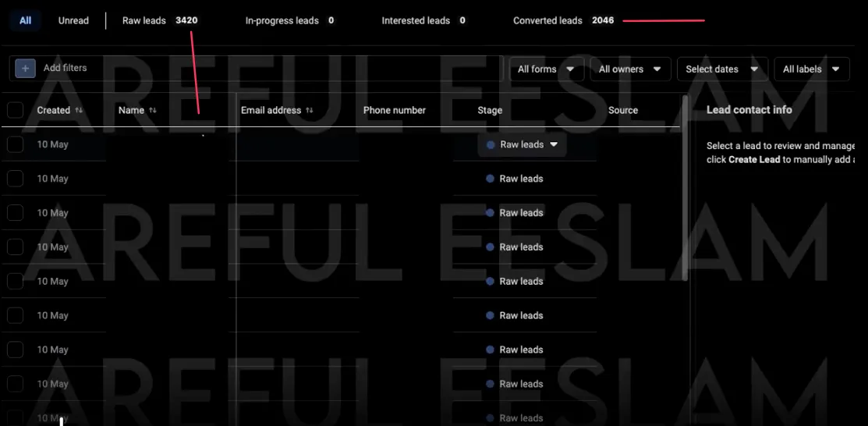This screenshot has width=868, height=426.
Task: Click the leads table vertical scrollbar
Action: coord(686,188)
